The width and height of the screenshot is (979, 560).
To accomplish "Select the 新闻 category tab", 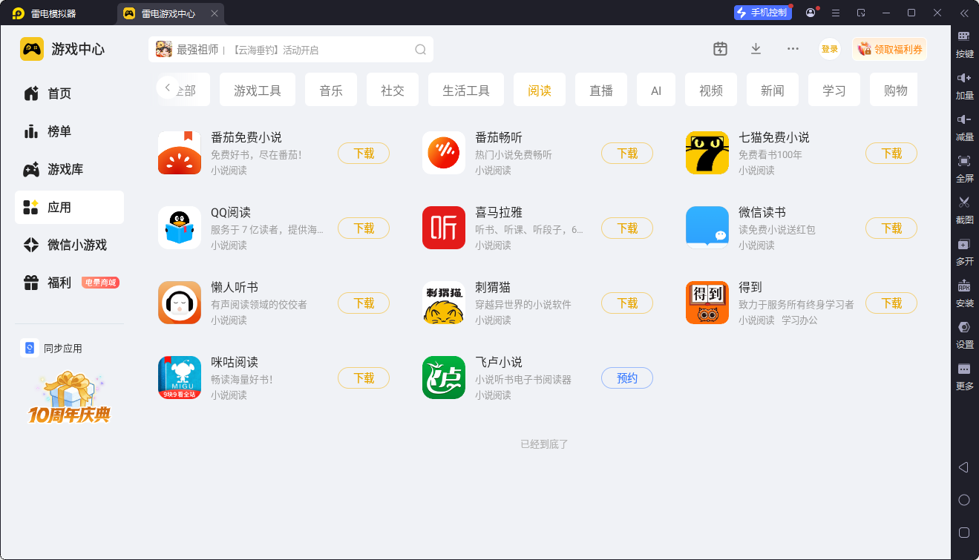I will [773, 90].
